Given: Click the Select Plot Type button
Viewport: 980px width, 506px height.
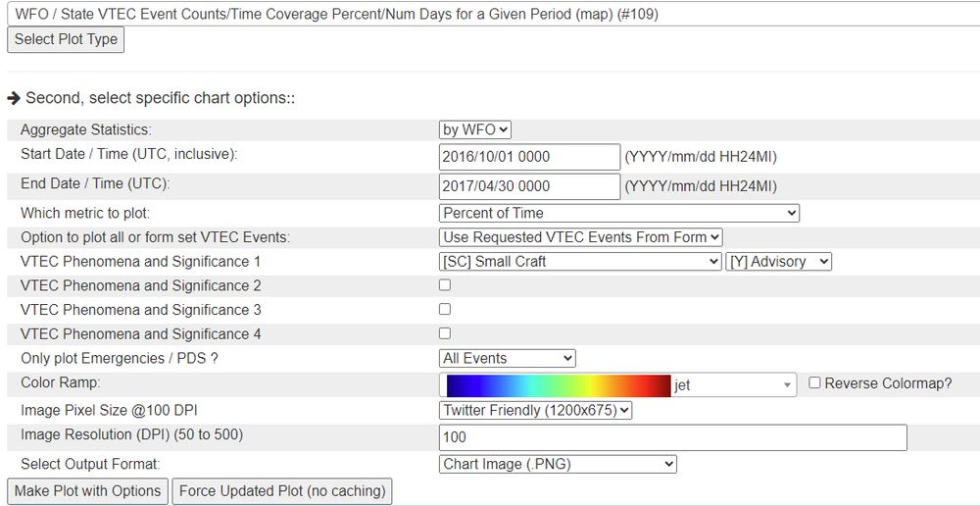Looking at the screenshot, I should click(66, 39).
